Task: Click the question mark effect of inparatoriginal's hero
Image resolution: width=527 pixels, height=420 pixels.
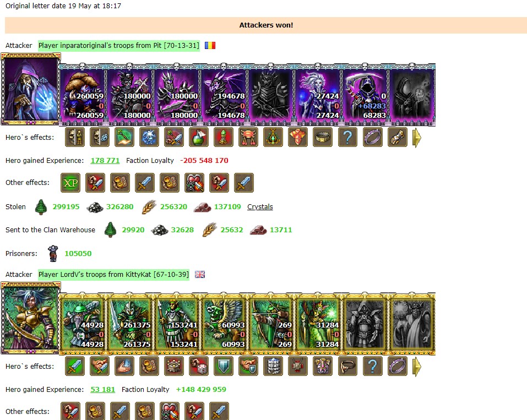Action: coord(347,137)
